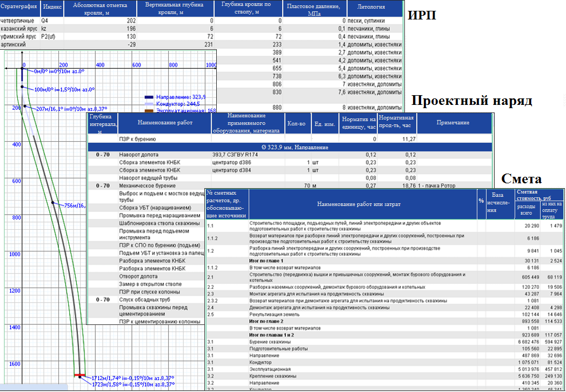This screenshot has width=566, height=392.
Task: Select the 5 013 976 Эксплуатационная cost cell
Action: point(527,369)
